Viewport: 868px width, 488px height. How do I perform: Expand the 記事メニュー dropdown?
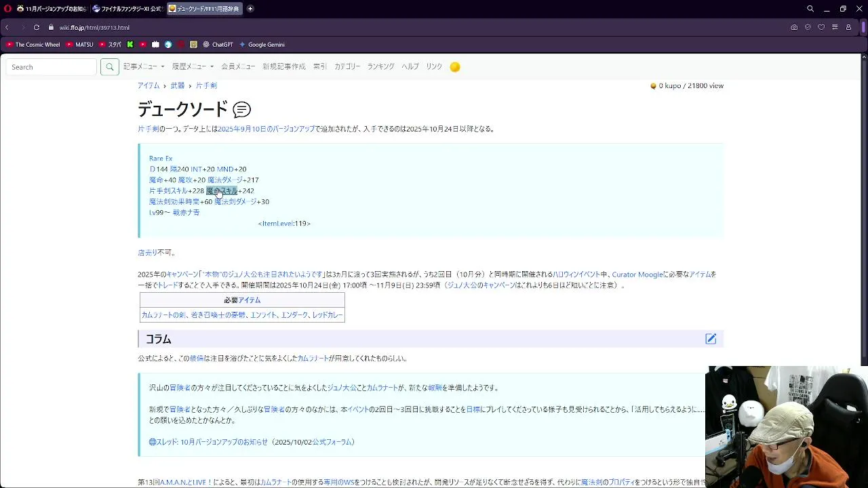(144, 66)
